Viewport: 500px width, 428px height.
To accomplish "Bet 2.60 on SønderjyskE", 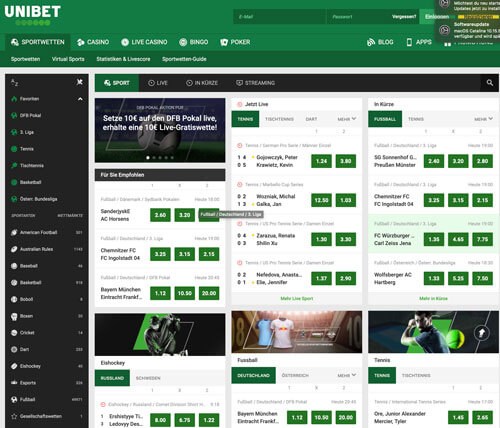I will coord(160,215).
